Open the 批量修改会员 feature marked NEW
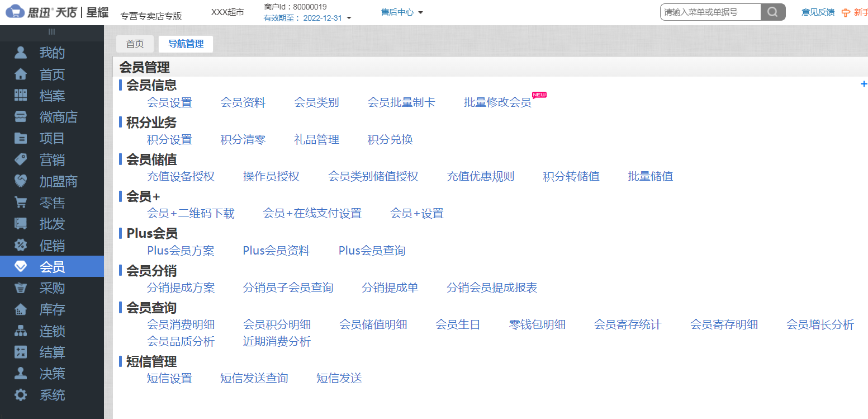This screenshot has width=868, height=419. coord(497,102)
